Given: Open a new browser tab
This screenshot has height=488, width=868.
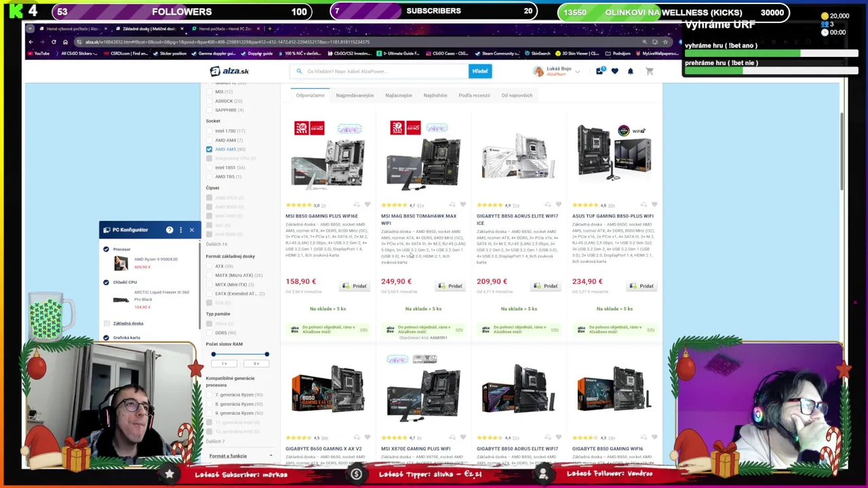Looking at the screenshot, I should click(x=269, y=28).
